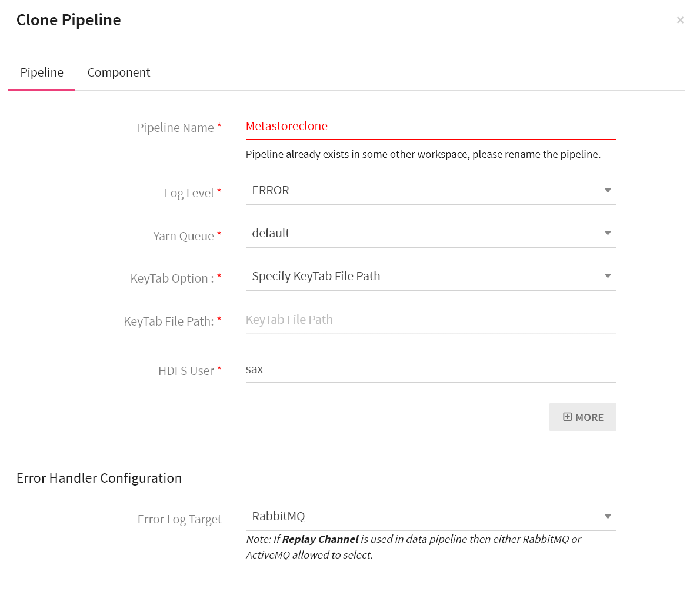The image size is (700, 601).
Task: Open the Yarn Queue dropdown arrow
Action: tap(608, 234)
